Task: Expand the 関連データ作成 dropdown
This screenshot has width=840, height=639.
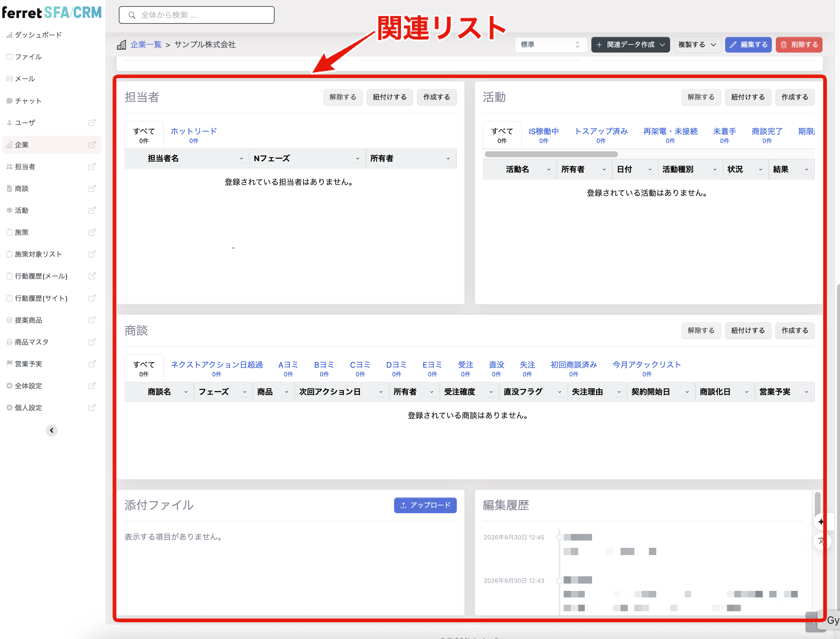Action: (x=630, y=44)
